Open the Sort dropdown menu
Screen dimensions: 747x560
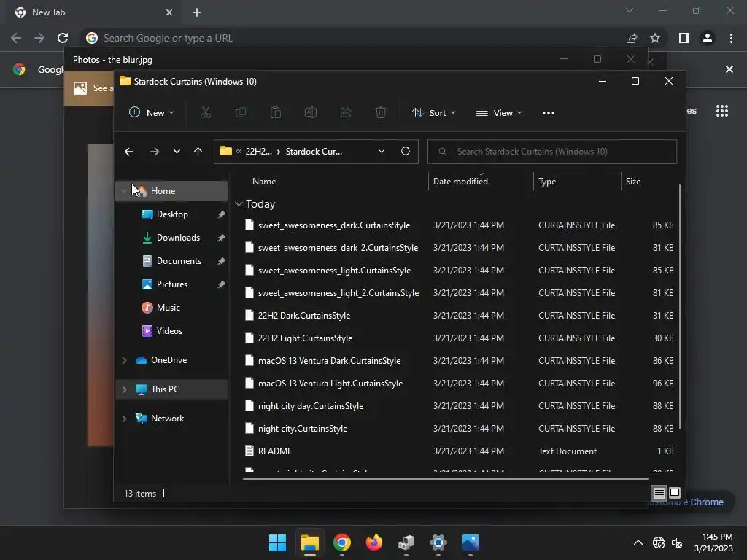coord(433,112)
